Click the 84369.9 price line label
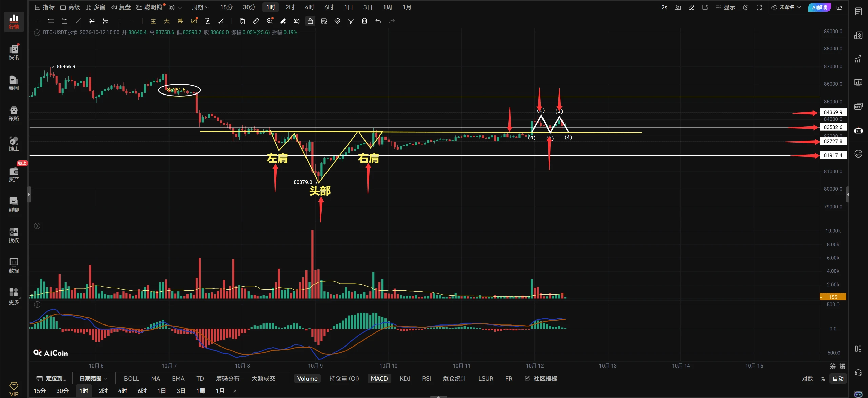868x398 pixels. pos(833,112)
